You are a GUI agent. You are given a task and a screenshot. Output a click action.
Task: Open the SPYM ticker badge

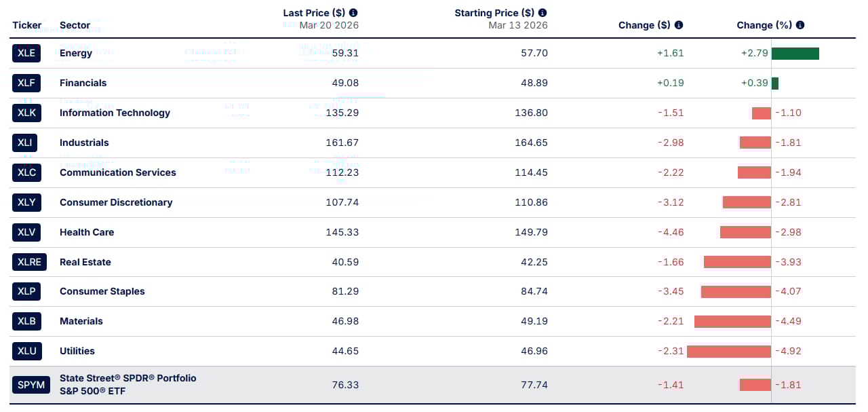click(x=31, y=385)
